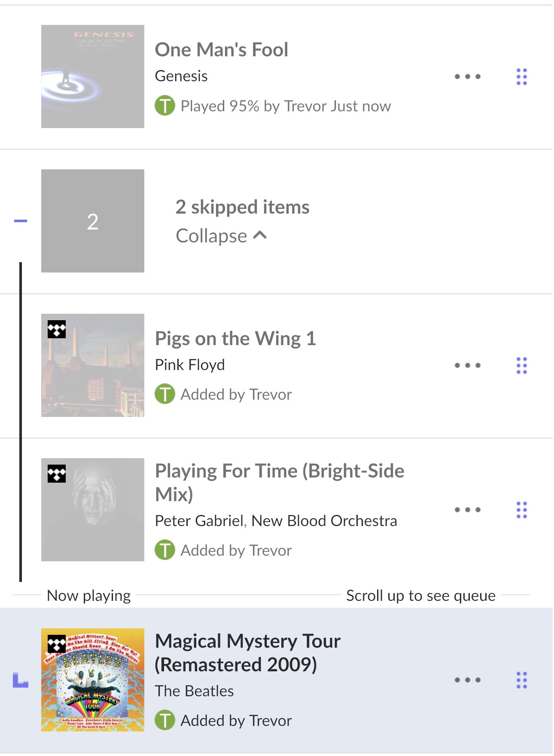The image size is (554, 756).
Task: Open the New Blood Orchestra artist link
Action: 324,521
